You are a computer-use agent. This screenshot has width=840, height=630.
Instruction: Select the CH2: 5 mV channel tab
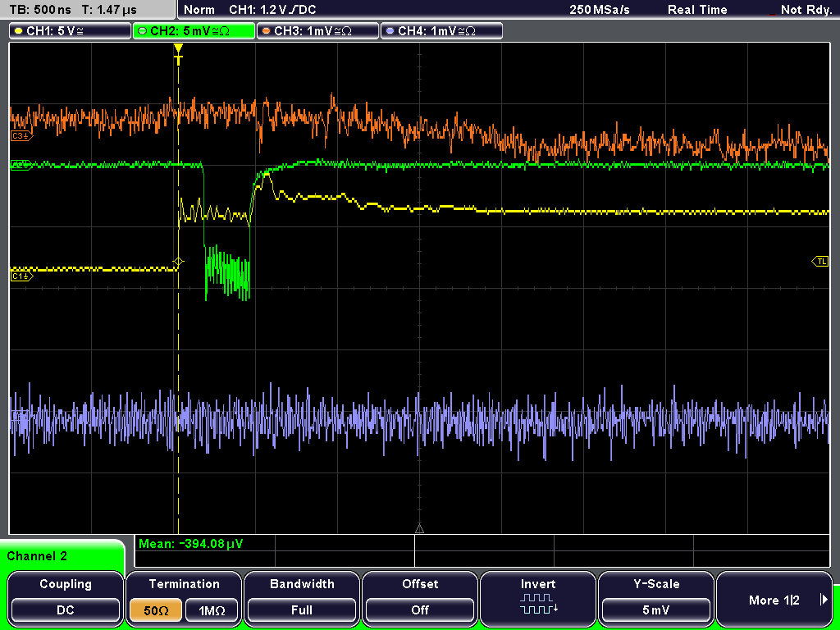194,31
